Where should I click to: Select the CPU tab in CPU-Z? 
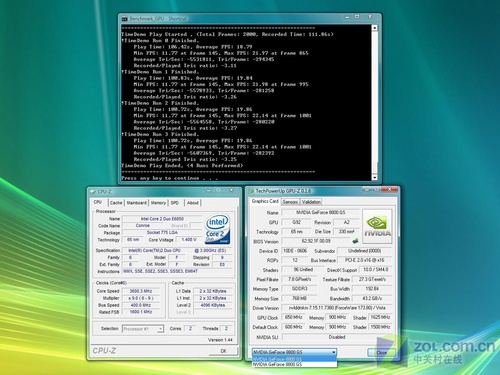pos(98,202)
